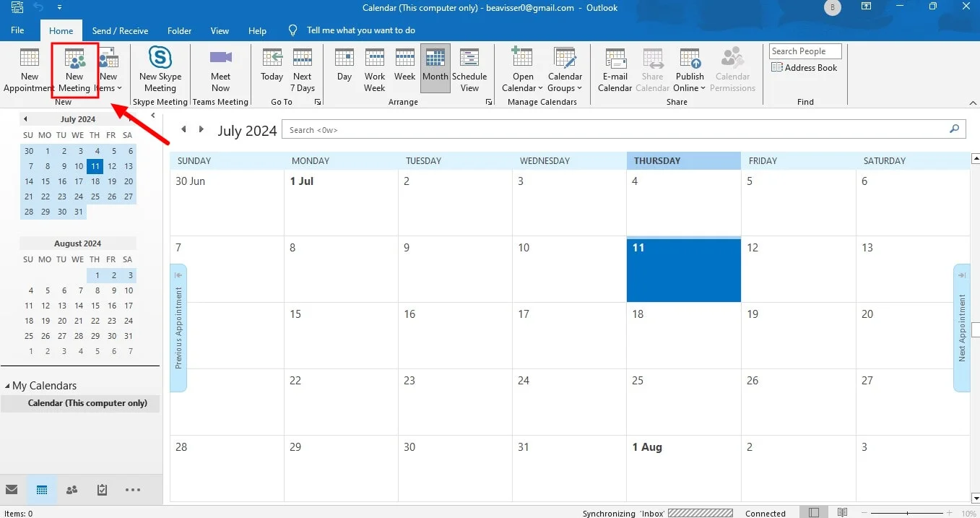Image resolution: width=980 pixels, height=518 pixels.
Task: Select Month view
Action: coord(435,70)
